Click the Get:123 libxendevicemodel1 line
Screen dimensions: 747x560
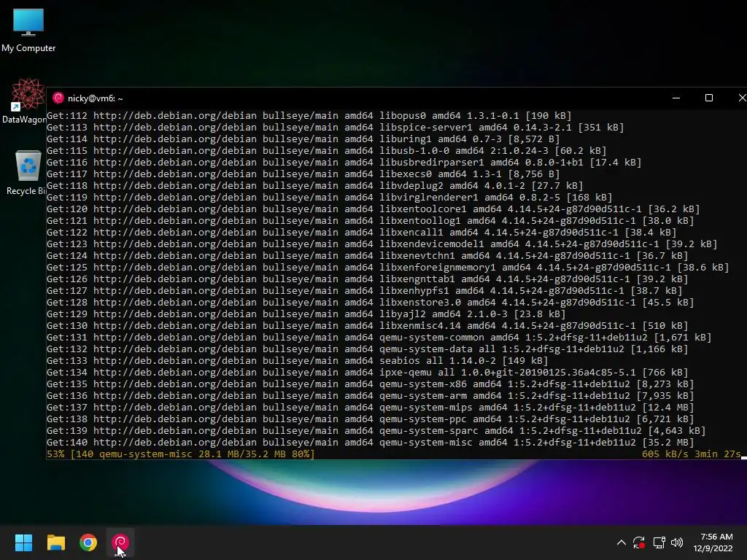click(382, 244)
